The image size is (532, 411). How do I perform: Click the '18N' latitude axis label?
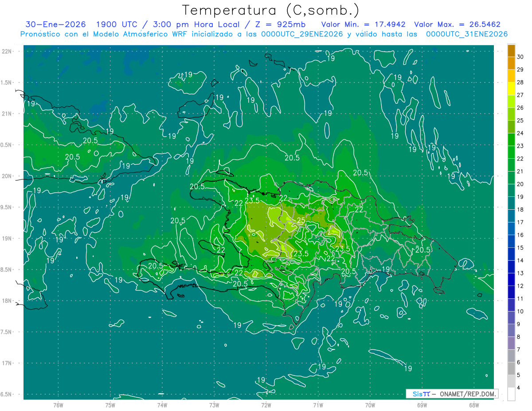(x=7, y=301)
